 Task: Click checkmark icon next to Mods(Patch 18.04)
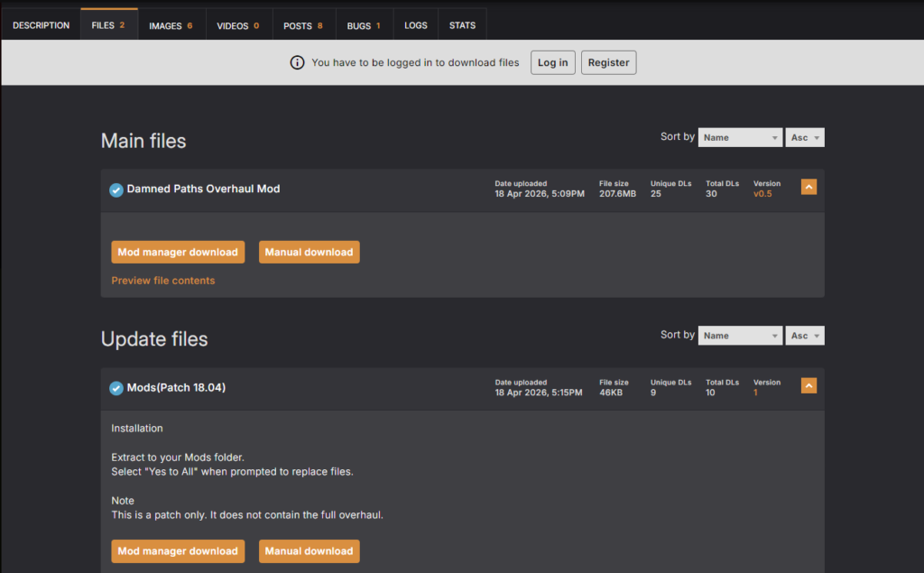coord(116,388)
